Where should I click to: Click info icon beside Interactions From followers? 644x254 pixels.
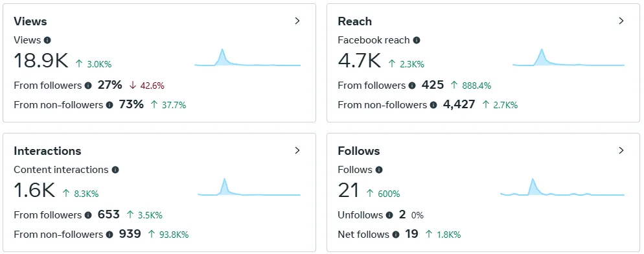(x=88, y=215)
